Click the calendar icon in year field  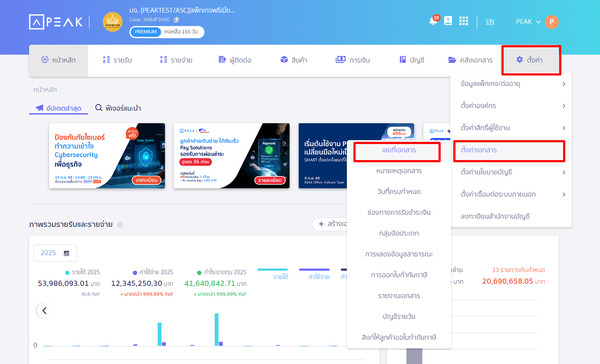pyautogui.click(x=66, y=253)
